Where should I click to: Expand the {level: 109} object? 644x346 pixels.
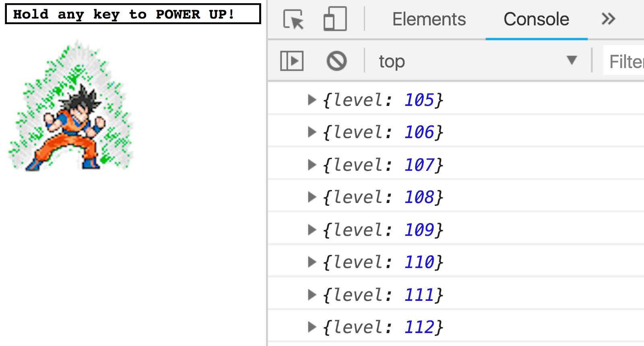(312, 229)
